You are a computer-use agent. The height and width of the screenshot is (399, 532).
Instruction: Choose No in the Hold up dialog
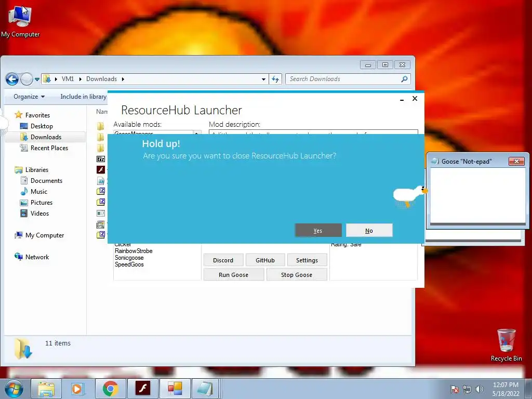[x=369, y=230]
